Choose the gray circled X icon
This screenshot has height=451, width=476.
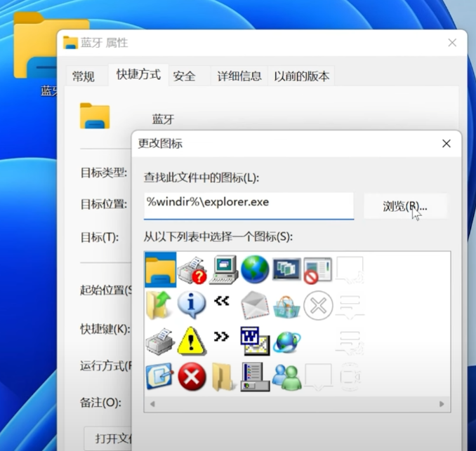tap(318, 305)
